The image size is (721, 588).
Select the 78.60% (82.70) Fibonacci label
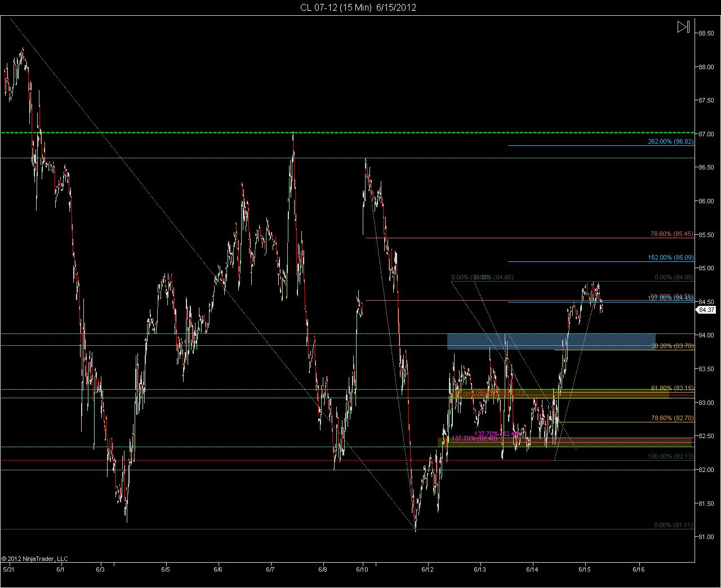point(672,418)
